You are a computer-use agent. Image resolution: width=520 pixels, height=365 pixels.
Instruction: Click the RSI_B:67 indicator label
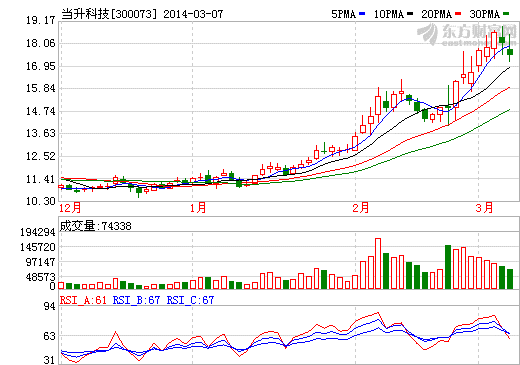(136, 300)
